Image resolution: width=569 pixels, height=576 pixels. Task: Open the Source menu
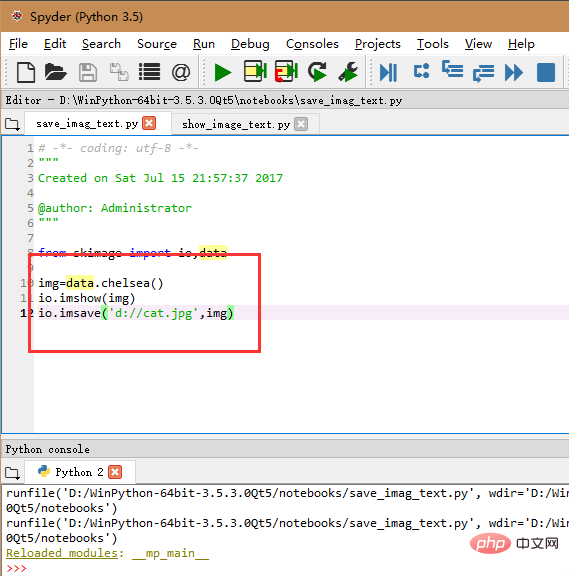(157, 44)
